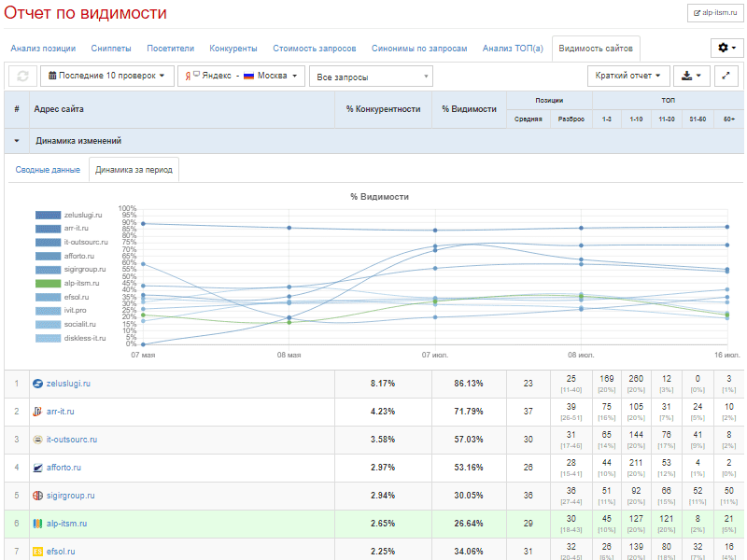Open the efsol.ru site link
The image size is (747, 560).
click(61, 552)
